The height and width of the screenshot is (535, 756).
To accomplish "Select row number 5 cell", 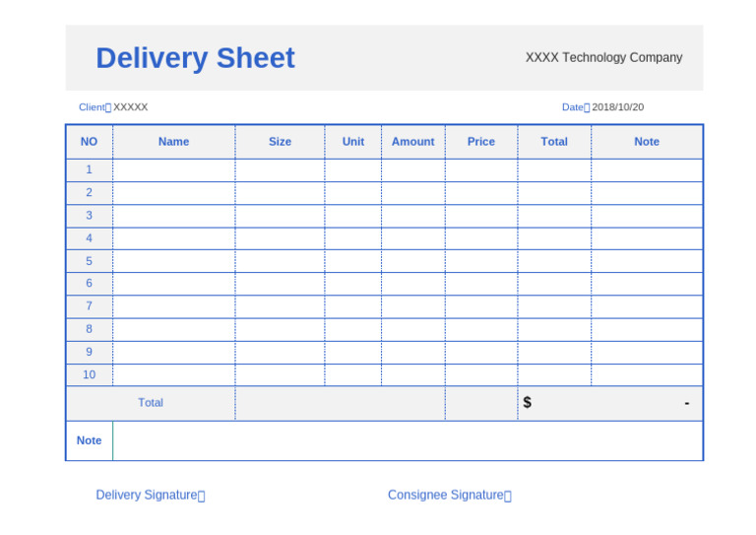I will point(90,261).
